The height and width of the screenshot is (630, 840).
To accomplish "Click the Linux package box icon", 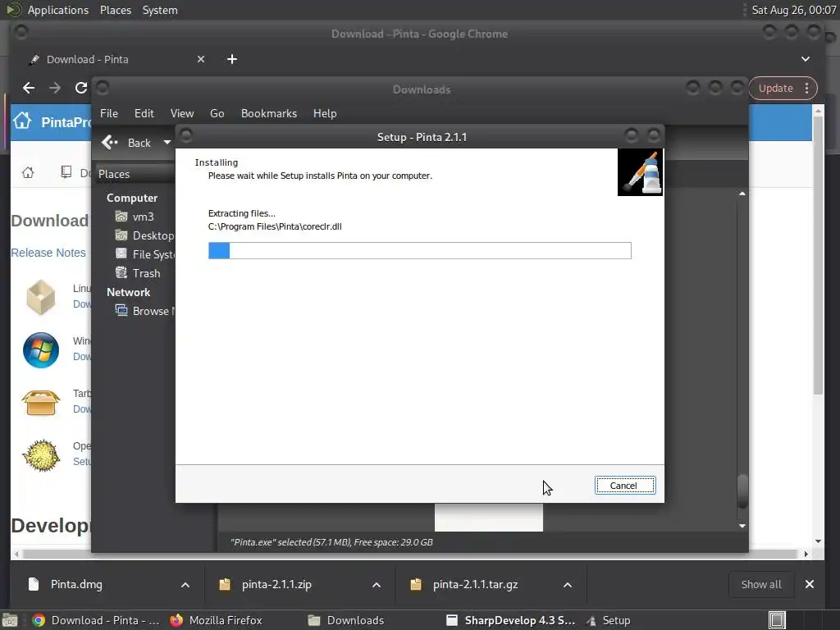I will (x=41, y=297).
